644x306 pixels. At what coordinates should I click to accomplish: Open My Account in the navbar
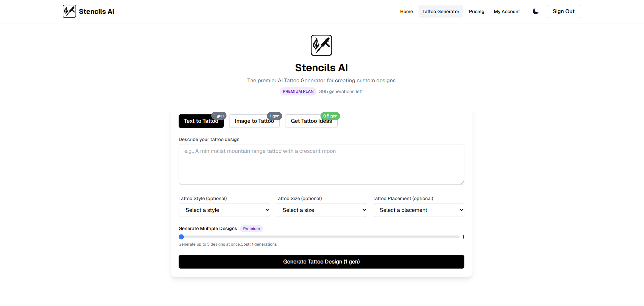(x=507, y=11)
